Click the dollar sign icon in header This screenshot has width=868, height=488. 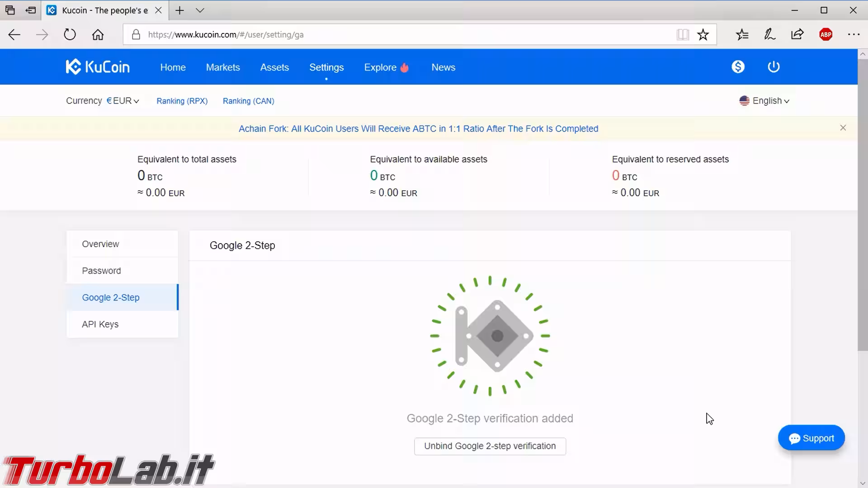click(738, 67)
